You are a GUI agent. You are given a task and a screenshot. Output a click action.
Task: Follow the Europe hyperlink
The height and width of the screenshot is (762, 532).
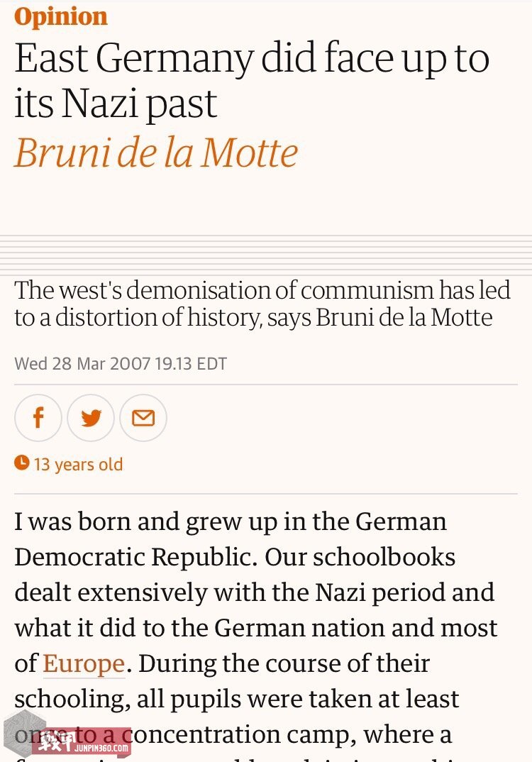pos(84,663)
